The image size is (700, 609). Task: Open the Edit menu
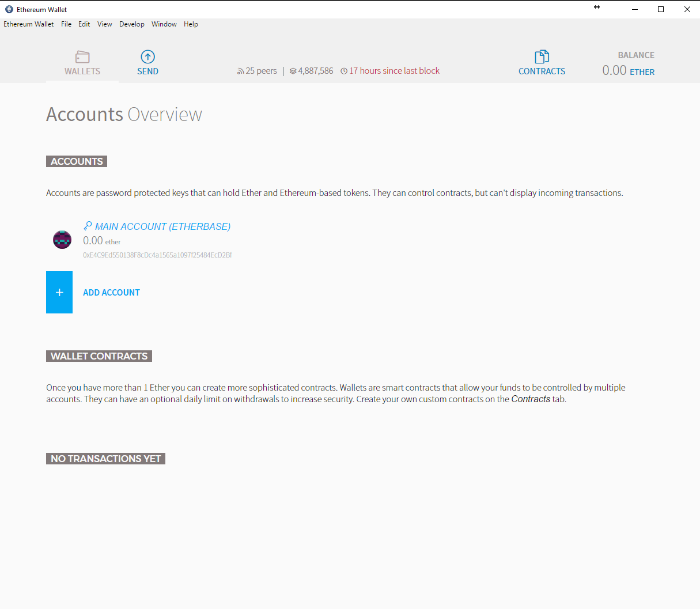click(x=84, y=24)
